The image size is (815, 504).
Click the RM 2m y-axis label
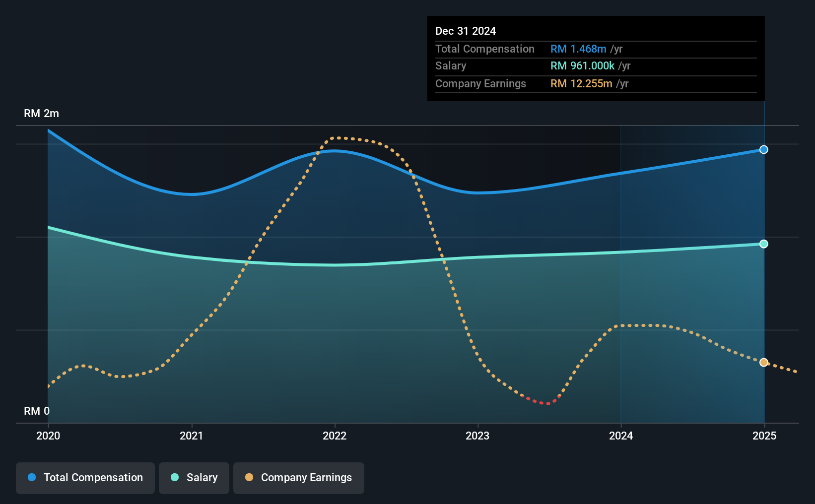point(41,114)
